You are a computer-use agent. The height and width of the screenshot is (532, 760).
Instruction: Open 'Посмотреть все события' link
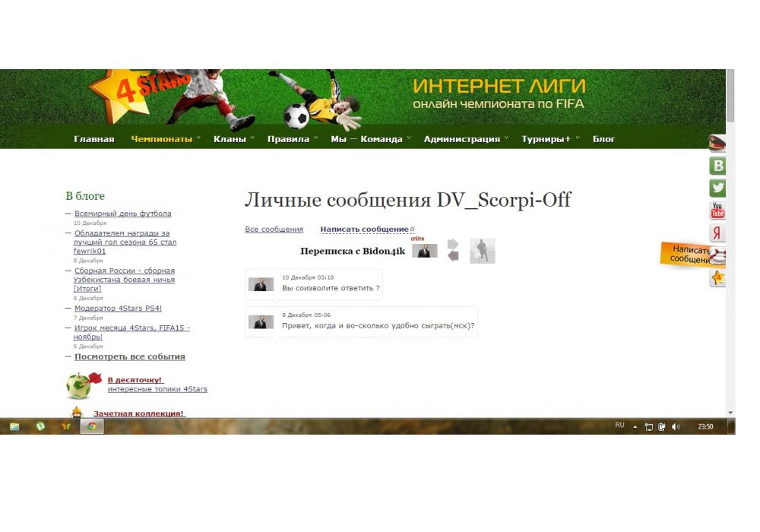(x=129, y=356)
